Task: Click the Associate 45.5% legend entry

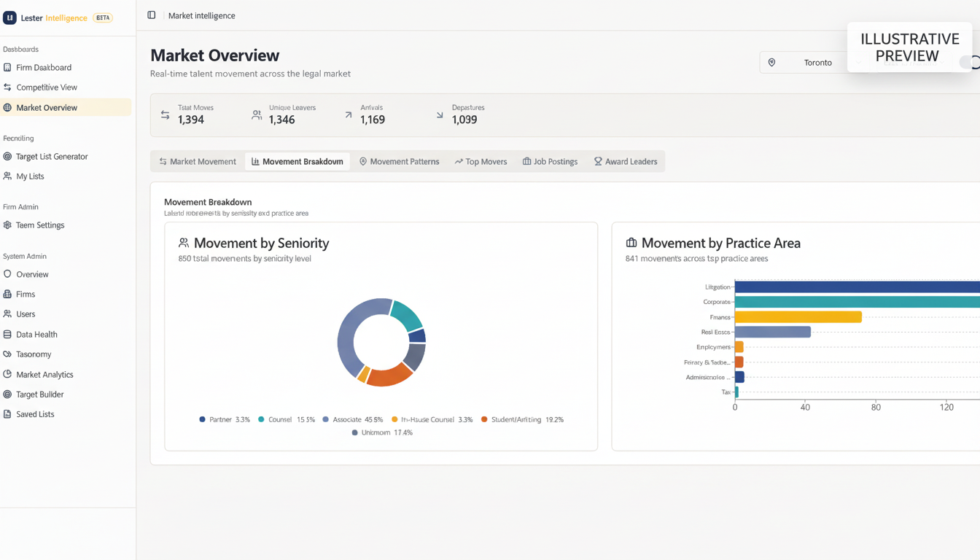Action: tap(353, 419)
